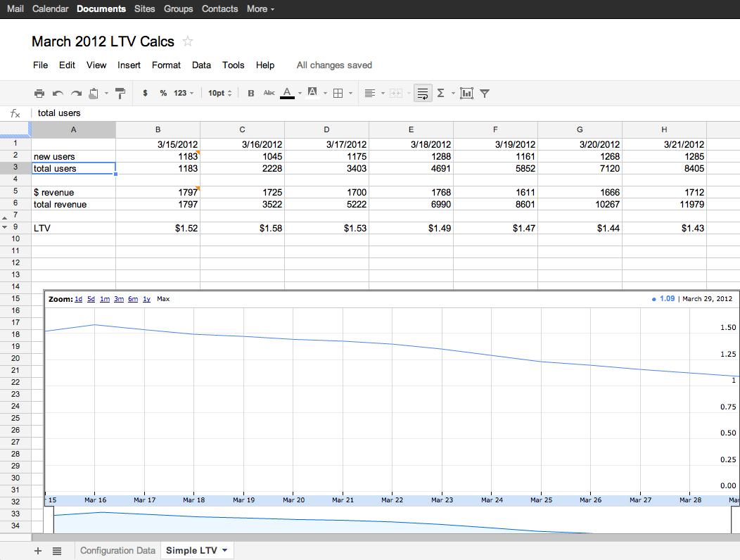
Task: Toggle strikethrough Abc formatting
Action: point(269,93)
